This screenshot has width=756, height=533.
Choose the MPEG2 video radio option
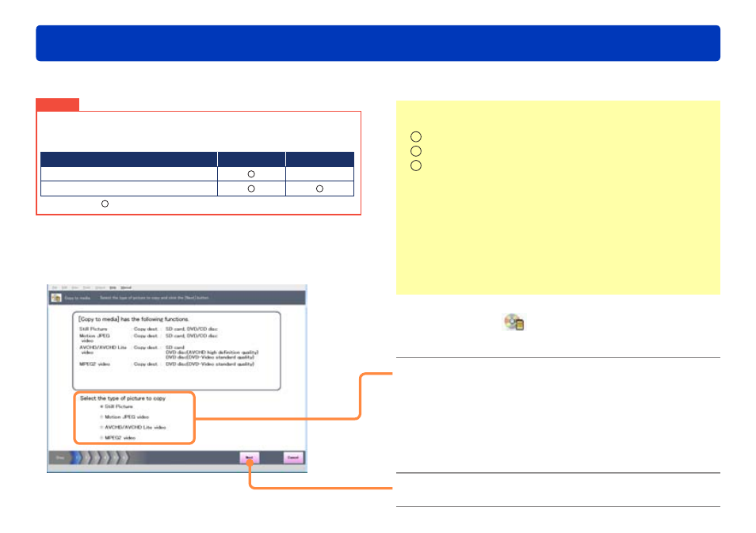[x=101, y=438]
